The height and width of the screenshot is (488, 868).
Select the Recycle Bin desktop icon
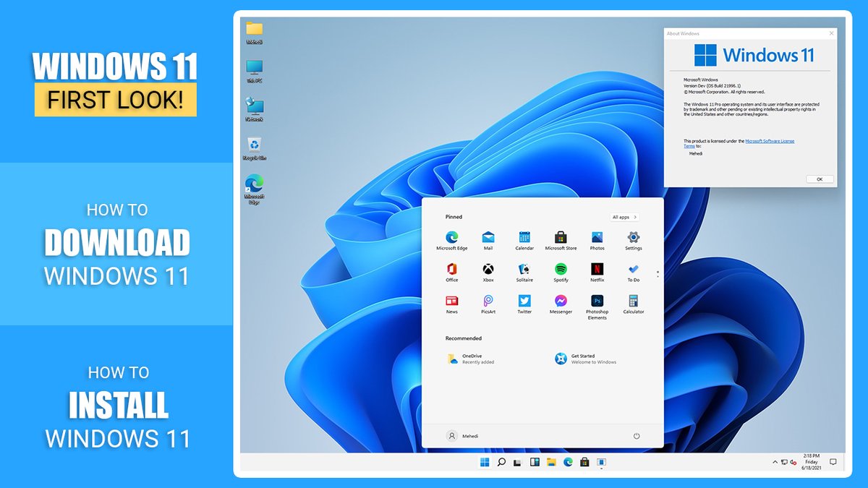pyautogui.click(x=254, y=148)
